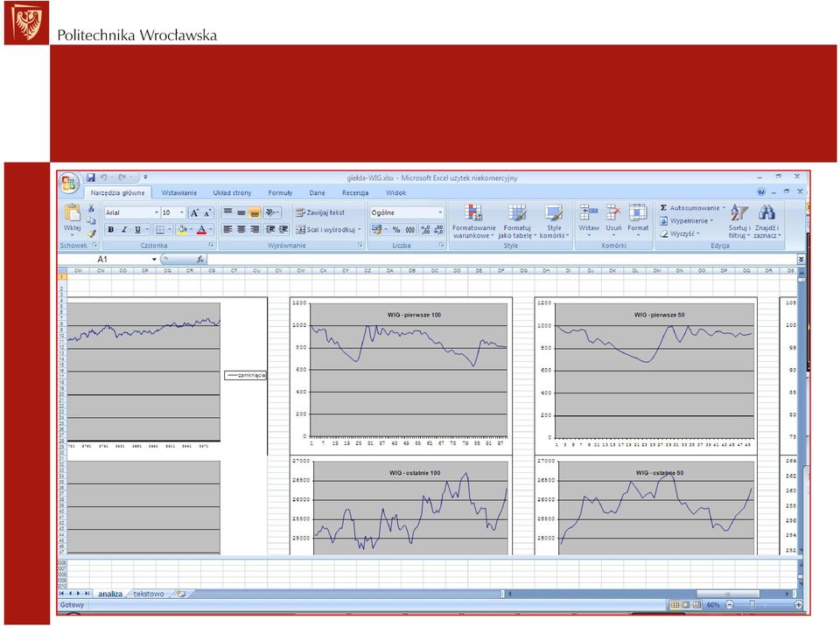Open the Wstawianie ribbon tab
The height and width of the screenshot is (626, 840).
pos(178,192)
